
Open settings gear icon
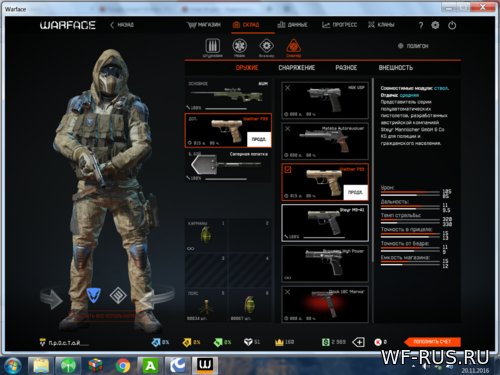[x=435, y=25]
